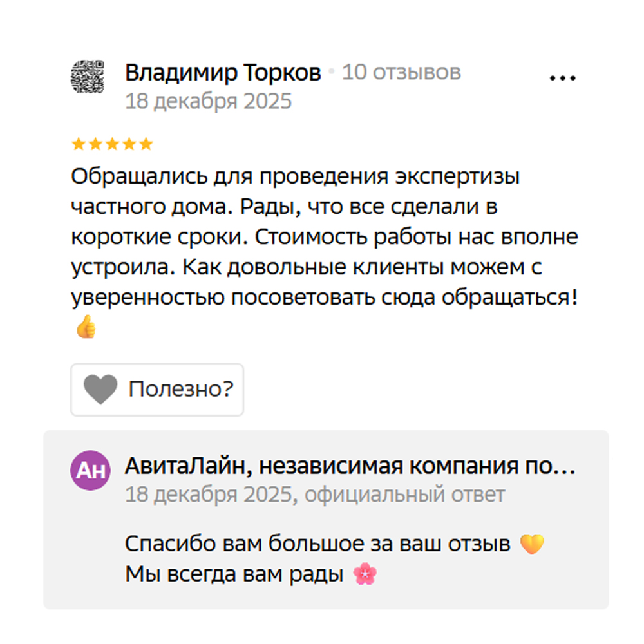Click the reply line "Мы всегда вам рады"
The image size is (644, 644).
pos(234,574)
